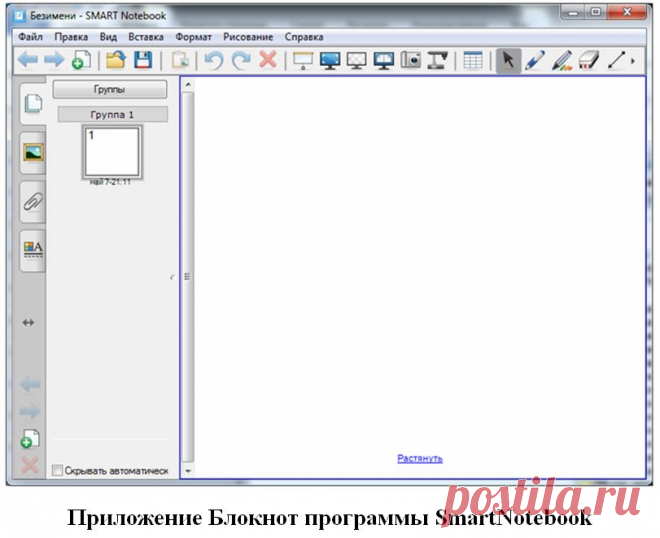This screenshot has width=660, height=538.
Task: Open the Вид menu
Action: click(x=108, y=37)
